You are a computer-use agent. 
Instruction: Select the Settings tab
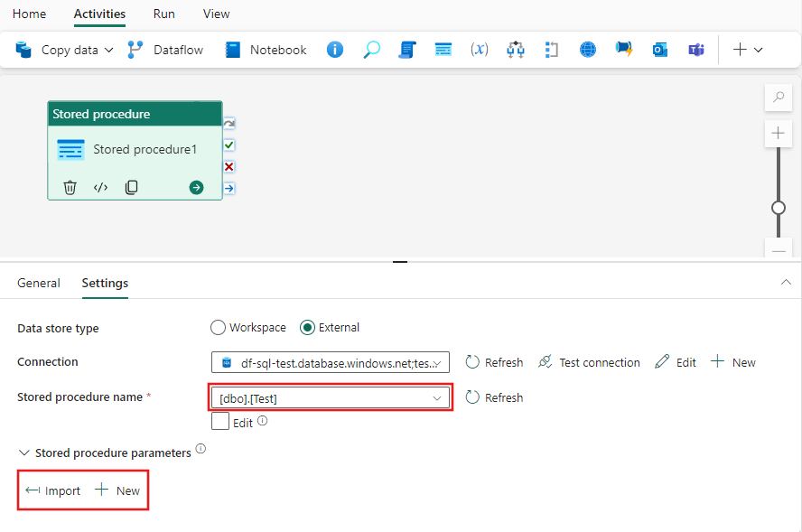(x=105, y=283)
